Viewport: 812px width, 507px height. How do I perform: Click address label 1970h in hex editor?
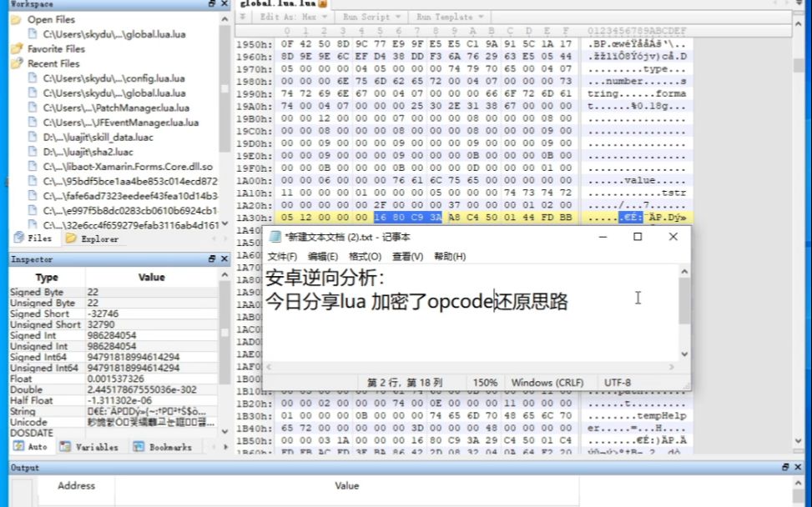(255, 69)
